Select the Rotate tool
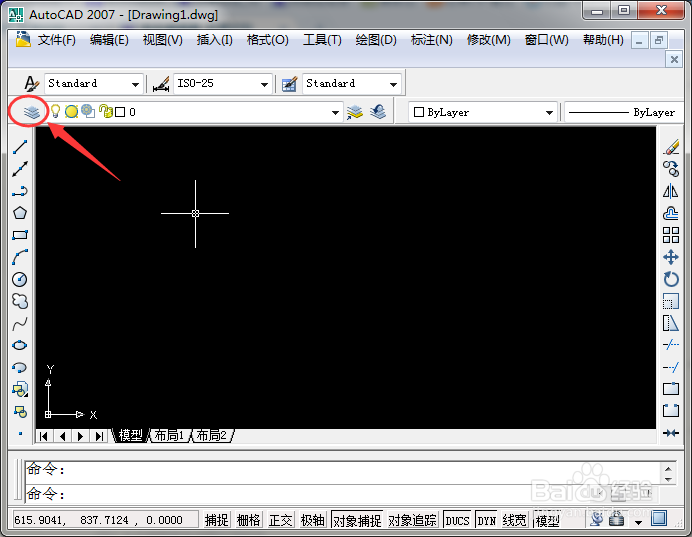 pos(671,279)
